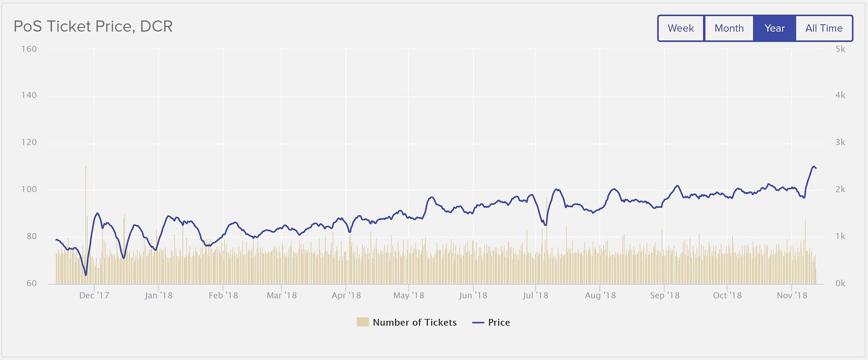
Task: Switch the chart range to Week
Action: click(x=681, y=28)
